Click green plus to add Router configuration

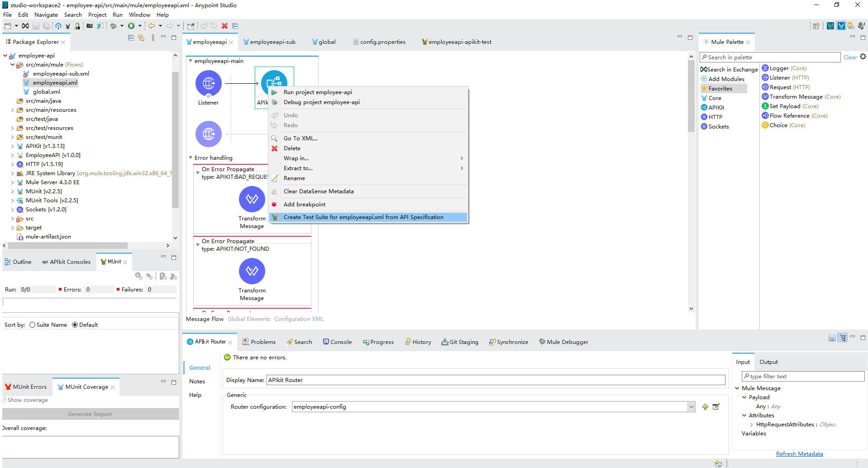tap(705, 406)
